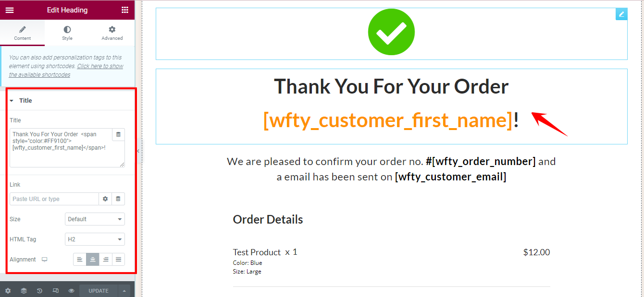644x297 pixels.
Task: Open the HTML Tag dropdown showing H2
Action: pyautogui.click(x=95, y=239)
